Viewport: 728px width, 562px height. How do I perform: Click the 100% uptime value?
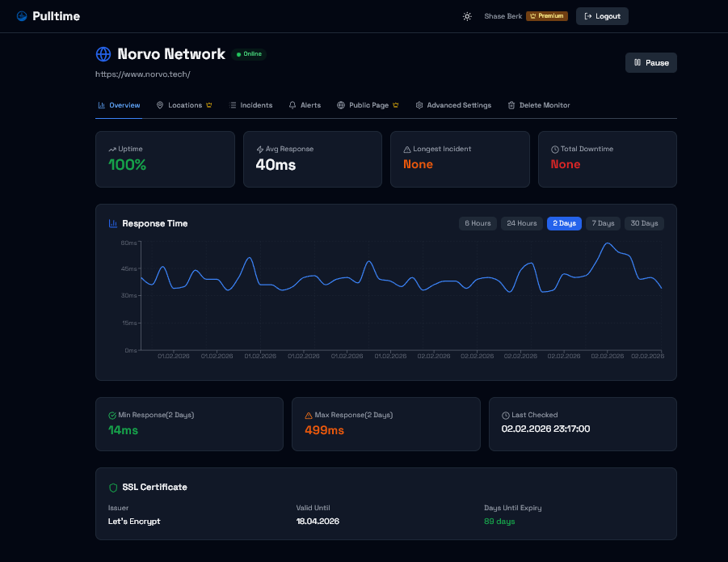click(127, 165)
